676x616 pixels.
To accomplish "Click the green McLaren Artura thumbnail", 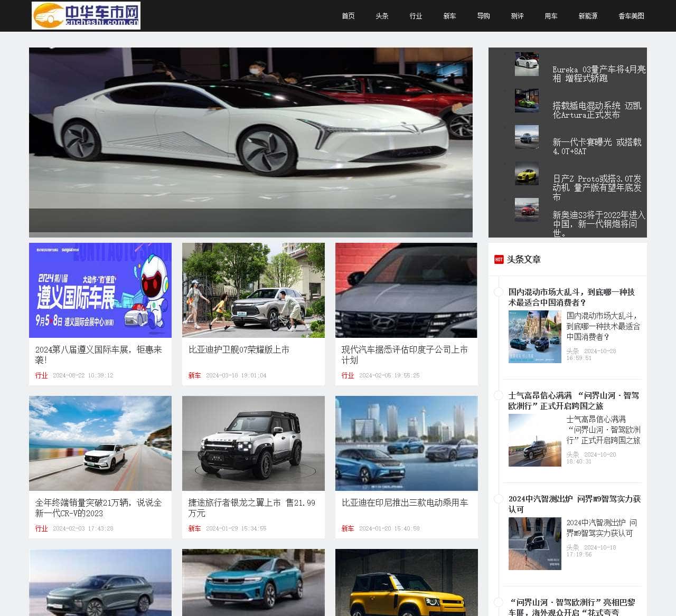I will [x=527, y=100].
